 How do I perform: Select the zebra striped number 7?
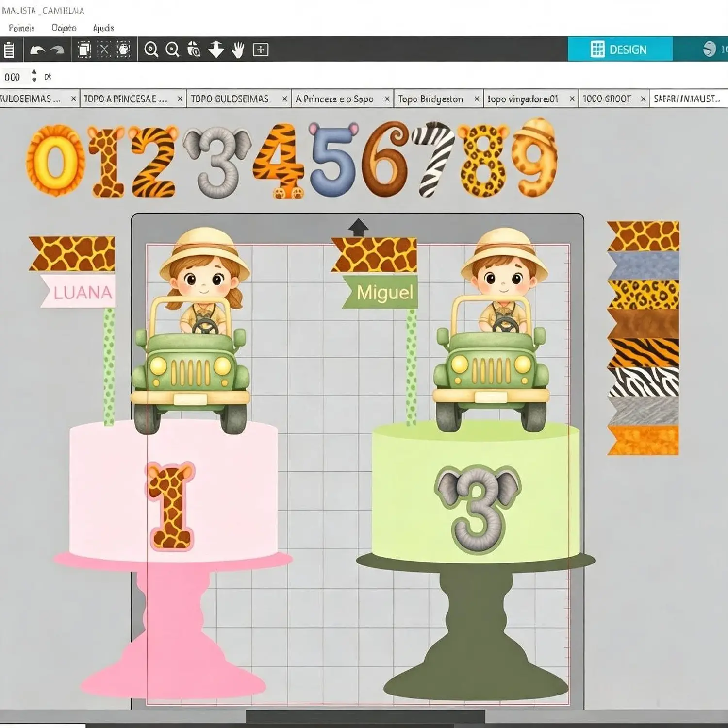pos(433,159)
